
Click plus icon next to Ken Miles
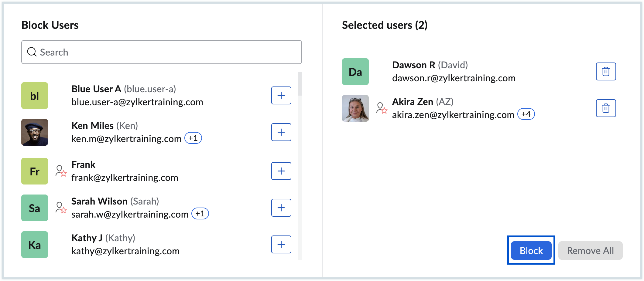[281, 132]
